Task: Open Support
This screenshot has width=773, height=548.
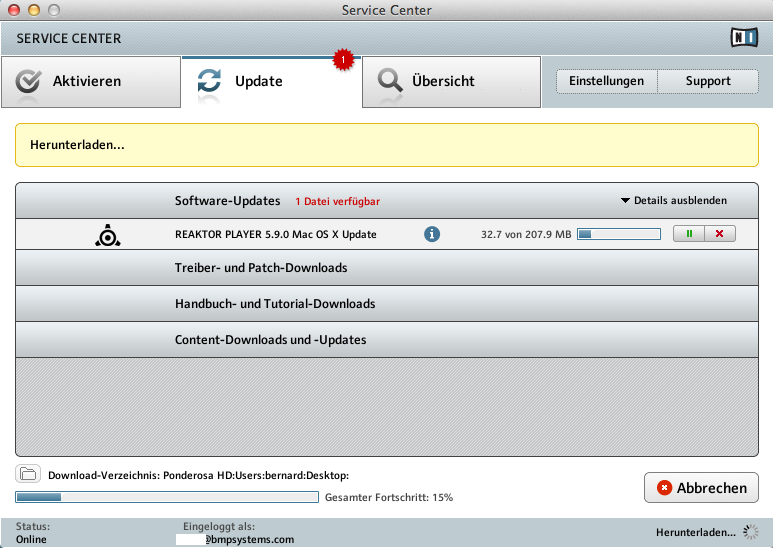Action: pos(708,81)
